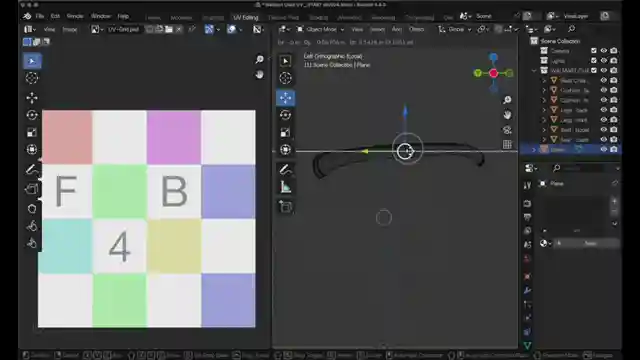640x360 pixels.
Task: Click the UV editor zoom magnifier icon
Action: point(259,60)
